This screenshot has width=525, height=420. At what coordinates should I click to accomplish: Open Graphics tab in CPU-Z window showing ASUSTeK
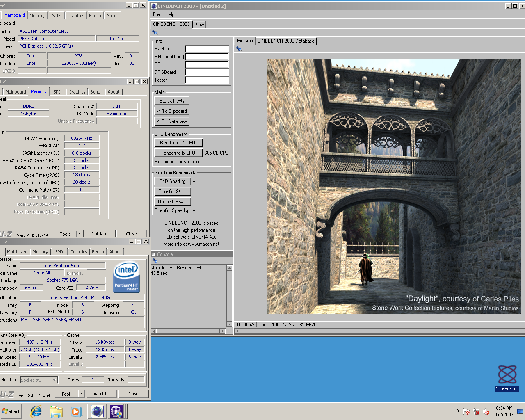[x=76, y=16]
